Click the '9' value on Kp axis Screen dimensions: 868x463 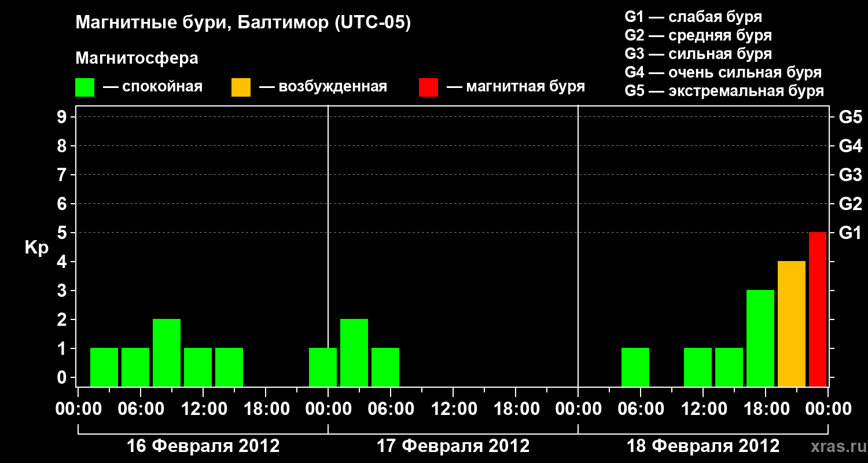(63, 117)
